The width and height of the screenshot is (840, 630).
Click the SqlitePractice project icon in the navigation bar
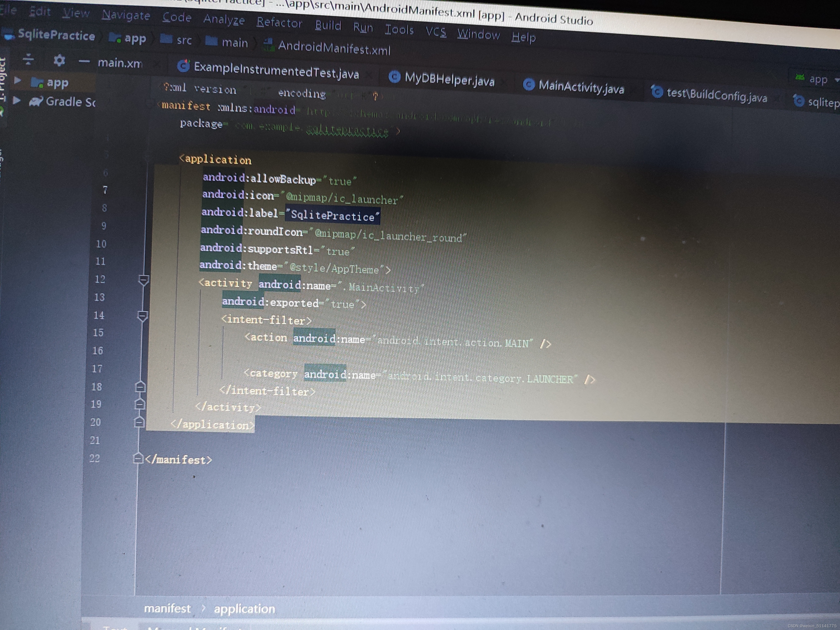(x=8, y=34)
